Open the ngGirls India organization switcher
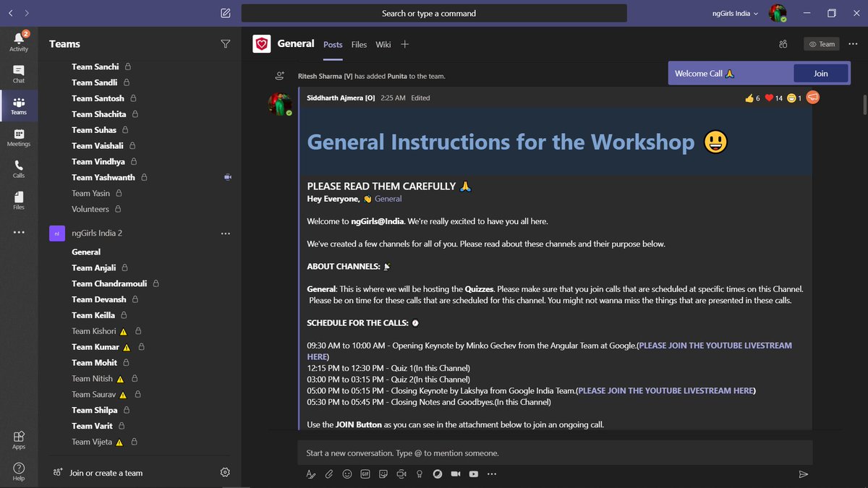 coord(736,13)
